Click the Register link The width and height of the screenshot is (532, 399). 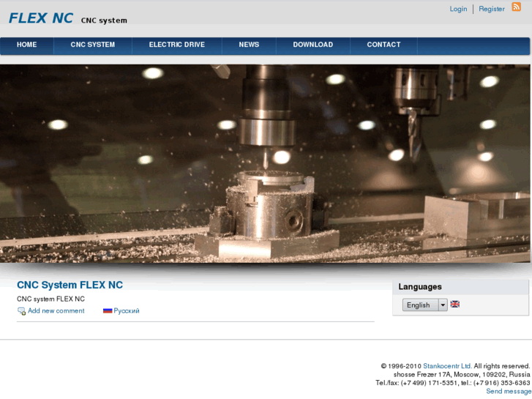[x=492, y=10]
